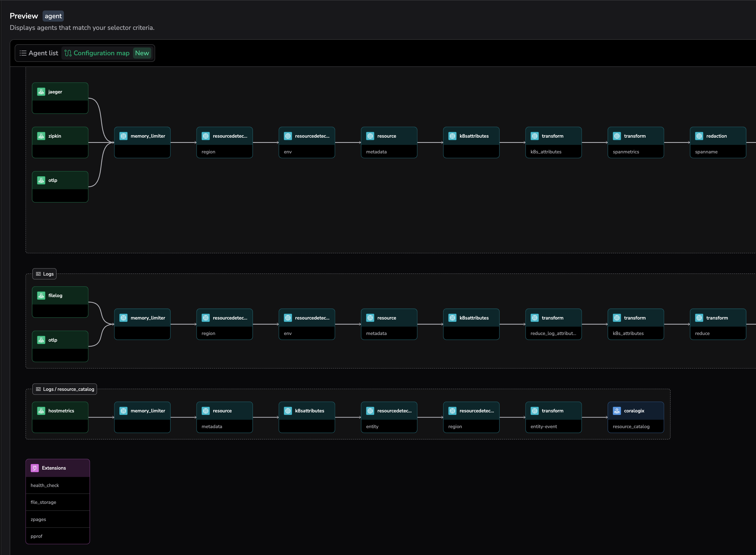756x555 pixels.
Task: Select the pprof extension entry
Action: click(36, 536)
